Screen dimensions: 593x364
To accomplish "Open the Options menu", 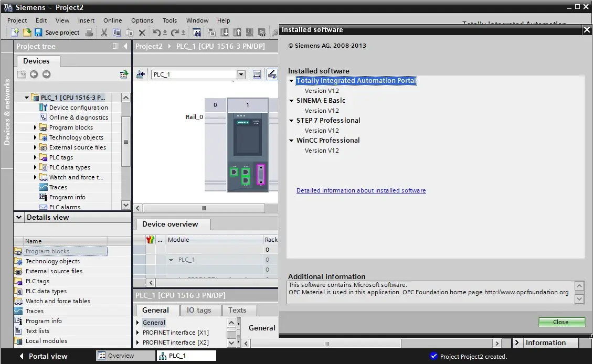I will (x=142, y=20).
